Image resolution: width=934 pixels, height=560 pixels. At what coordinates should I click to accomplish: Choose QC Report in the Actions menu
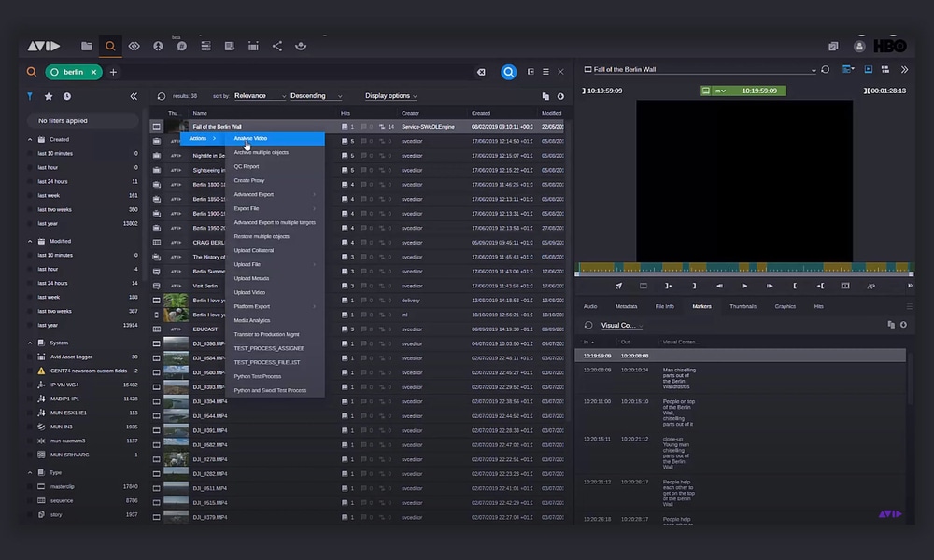pyautogui.click(x=276, y=167)
